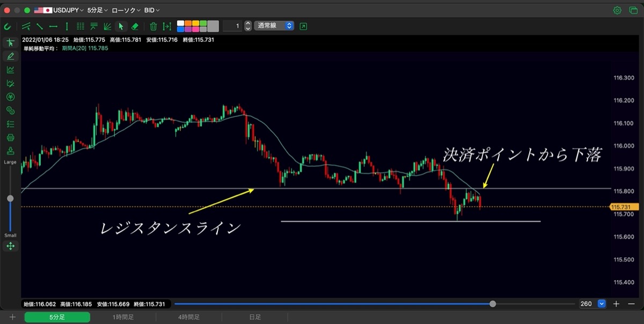Click the Large/Small size slider handle
Viewport: 644px width, 324px height.
coord(10,198)
